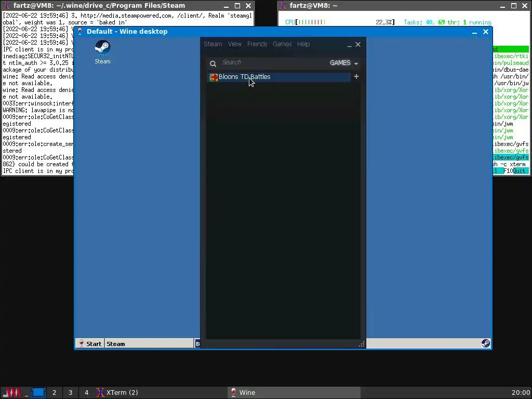This screenshot has width=532, height=399.
Task: Switch to workspace 2
Action: tap(54, 393)
